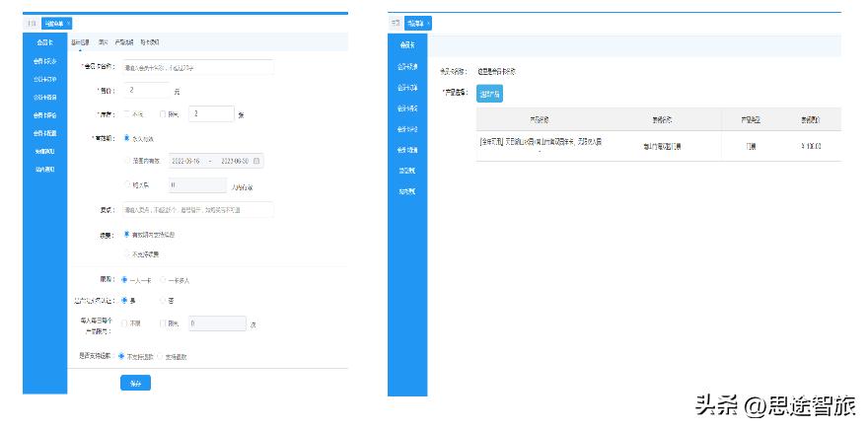
Task: Select the date-range validity radio button
Action: [x=125, y=160]
